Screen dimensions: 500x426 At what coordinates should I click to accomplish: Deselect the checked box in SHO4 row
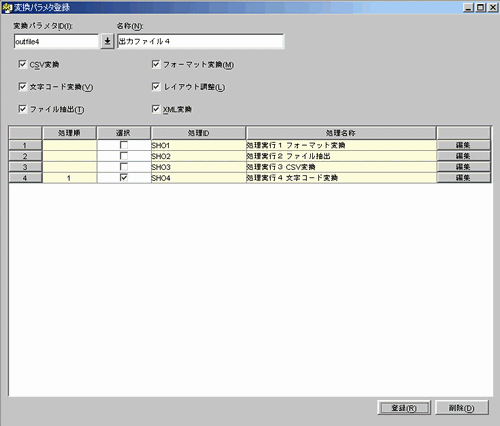tap(124, 178)
